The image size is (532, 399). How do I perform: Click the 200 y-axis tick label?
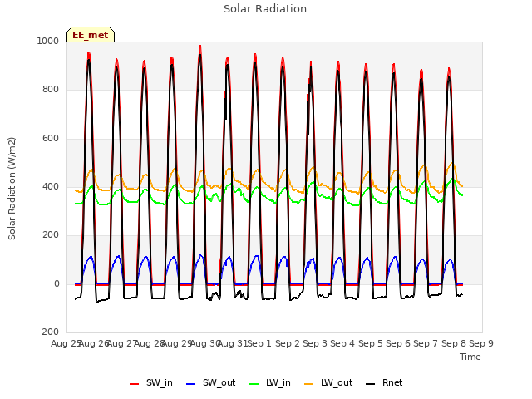pos(51,234)
